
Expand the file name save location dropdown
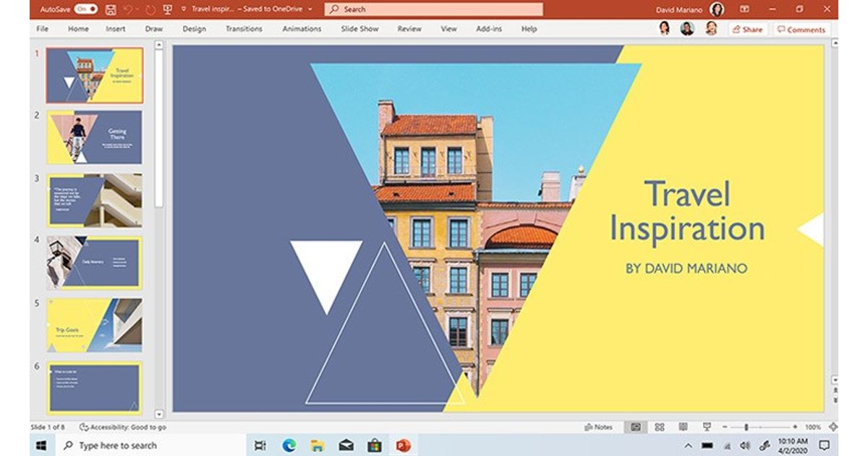(x=310, y=9)
